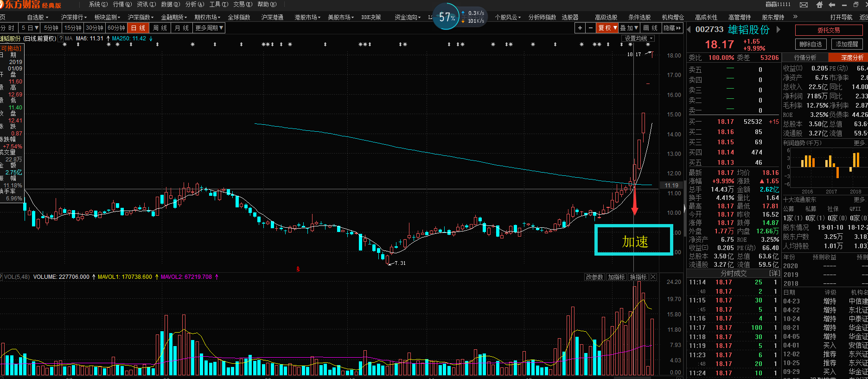Open 分时成交 detail via [详] link
The image size is (868, 379).
click(x=774, y=273)
